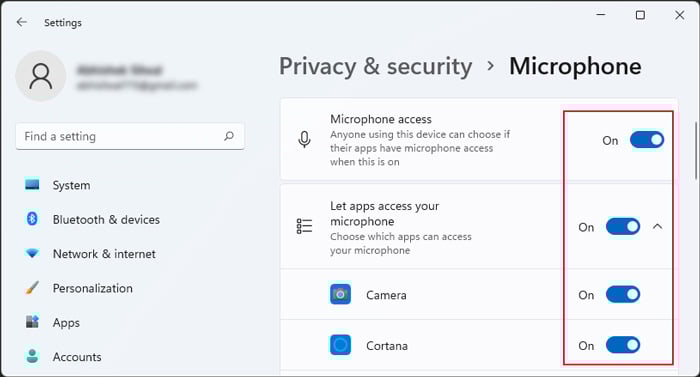Image resolution: width=700 pixels, height=377 pixels.
Task: Click the Camera app icon
Action: pyautogui.click(x=340, y=294)
